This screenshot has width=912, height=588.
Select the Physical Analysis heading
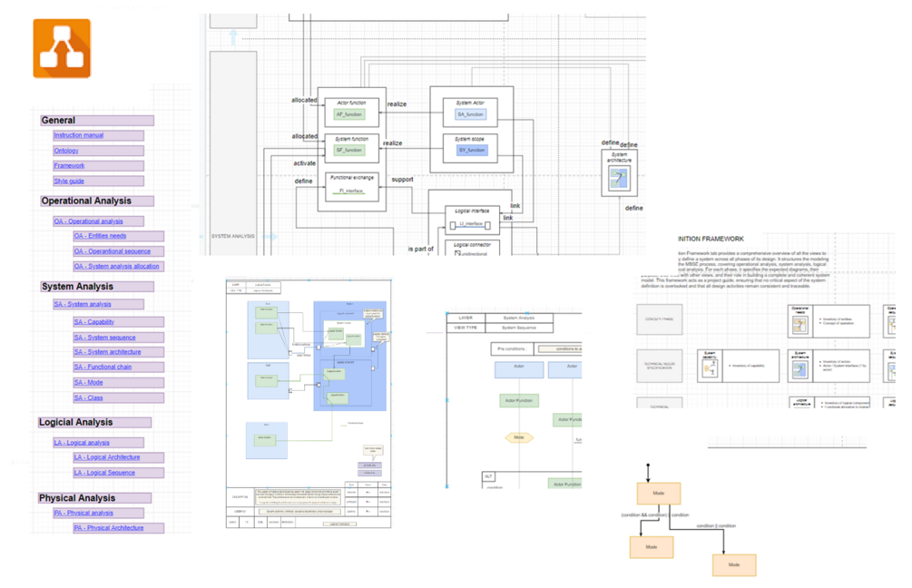coord(94,498)
